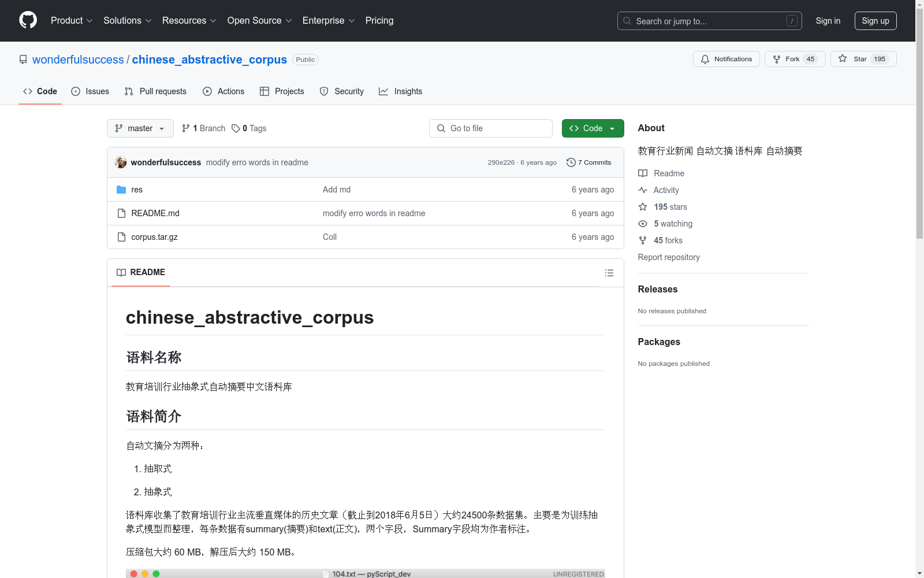Open wonderfulsuccess owner profile link

78,60
